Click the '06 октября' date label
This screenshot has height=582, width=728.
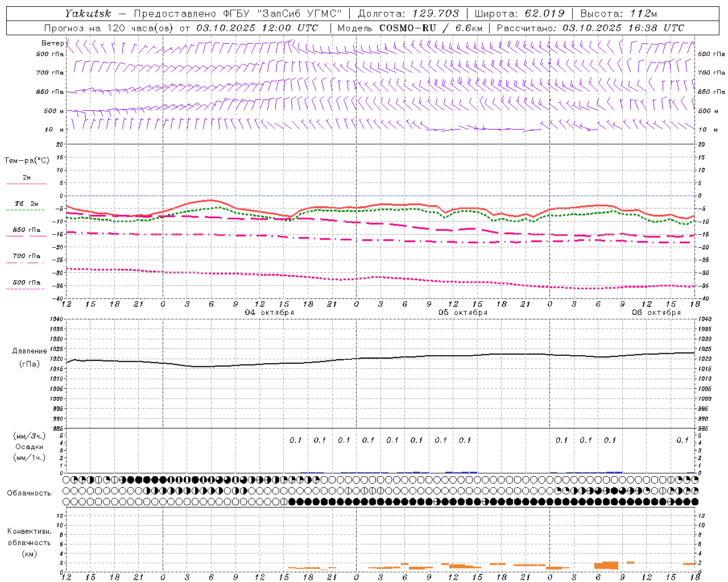[656, 313]
